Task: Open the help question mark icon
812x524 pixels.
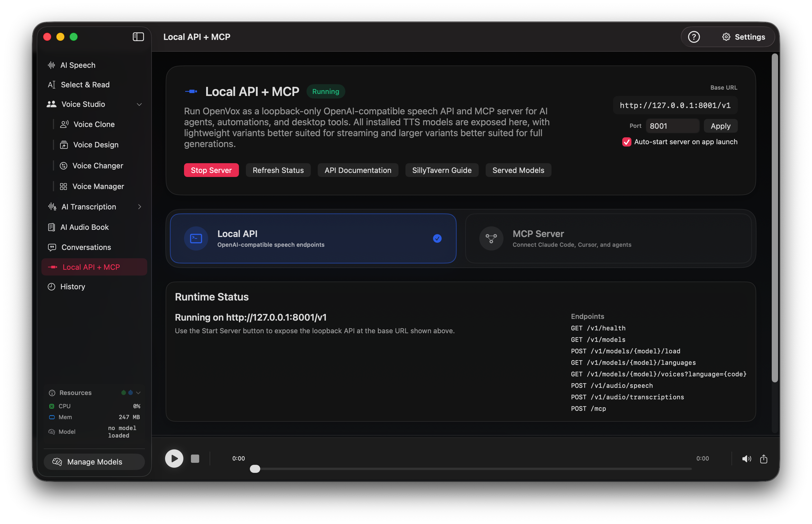Action: (x=693, y=37)
